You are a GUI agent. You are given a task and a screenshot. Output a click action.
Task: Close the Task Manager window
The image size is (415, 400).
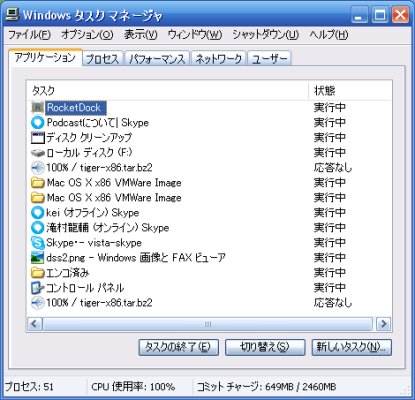[400, 15]
